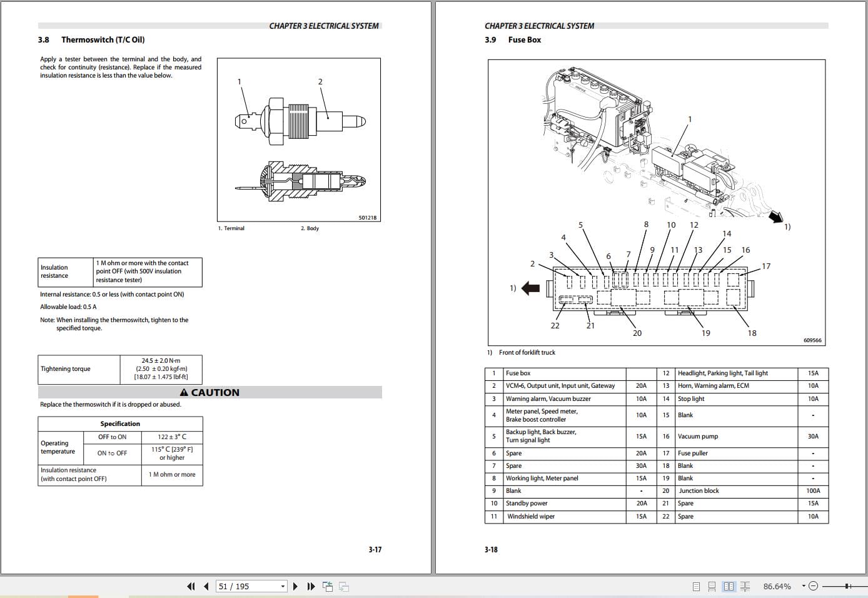Click the previous view icon
Image resolution: width=868 pixels, height=598 pixels.
pos(328,586)
